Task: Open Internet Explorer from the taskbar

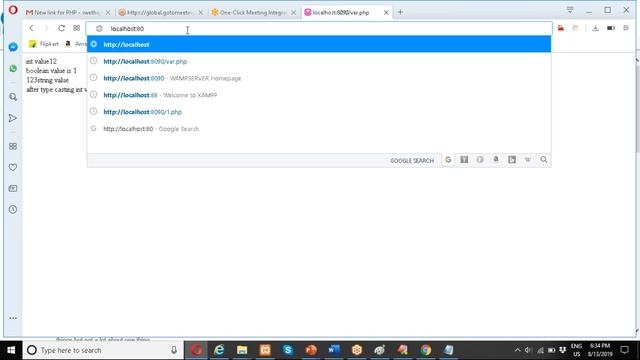Action: (x=219, y=350)
